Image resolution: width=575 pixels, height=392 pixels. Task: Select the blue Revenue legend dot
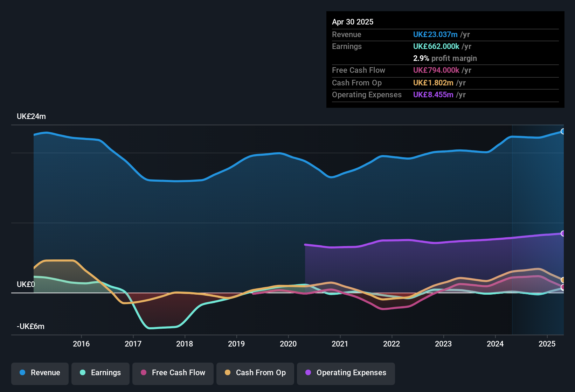[22, 373]
